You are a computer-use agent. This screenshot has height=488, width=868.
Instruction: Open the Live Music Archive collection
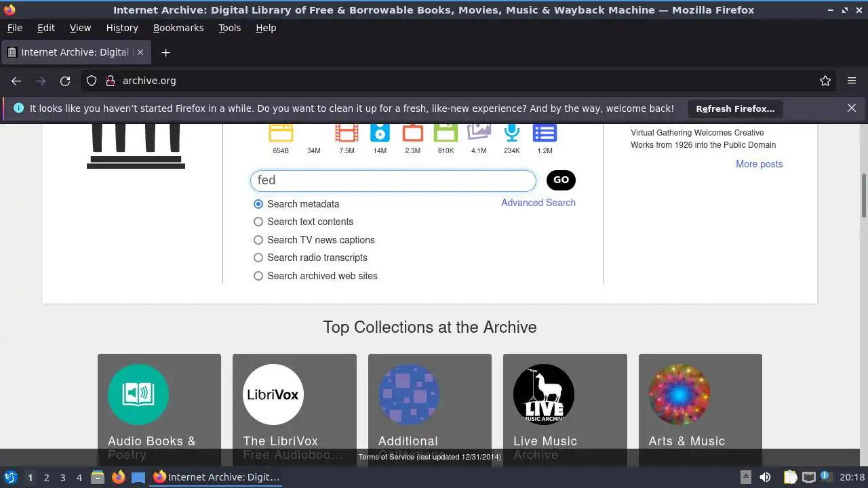[x=565, y=409]
